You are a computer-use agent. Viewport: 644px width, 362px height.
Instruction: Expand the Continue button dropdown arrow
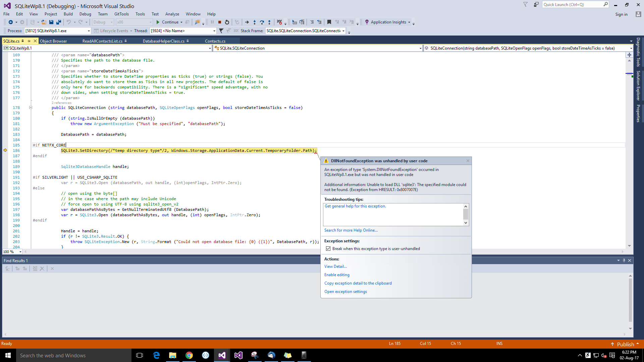point(181,22)
